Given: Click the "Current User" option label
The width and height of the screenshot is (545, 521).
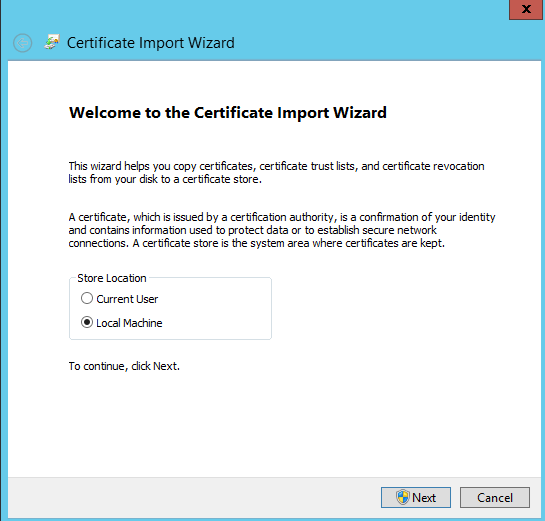Looking at the screenshot, I should 127,299.
